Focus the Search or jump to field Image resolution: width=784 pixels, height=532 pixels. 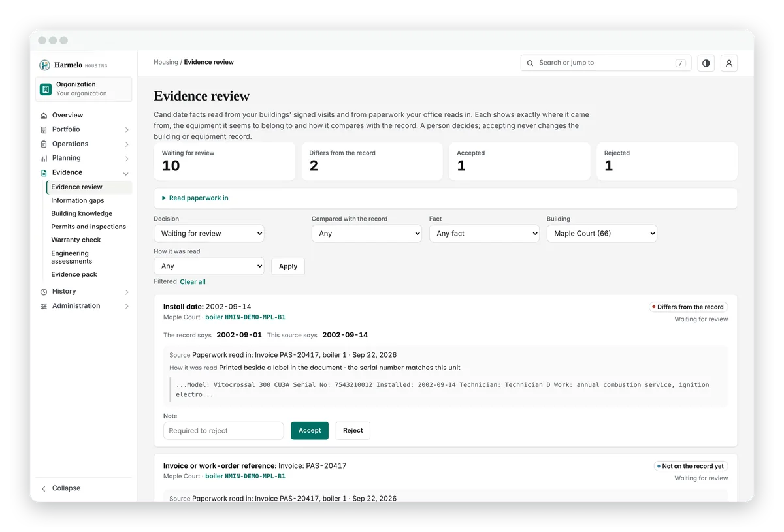[606, 63]
